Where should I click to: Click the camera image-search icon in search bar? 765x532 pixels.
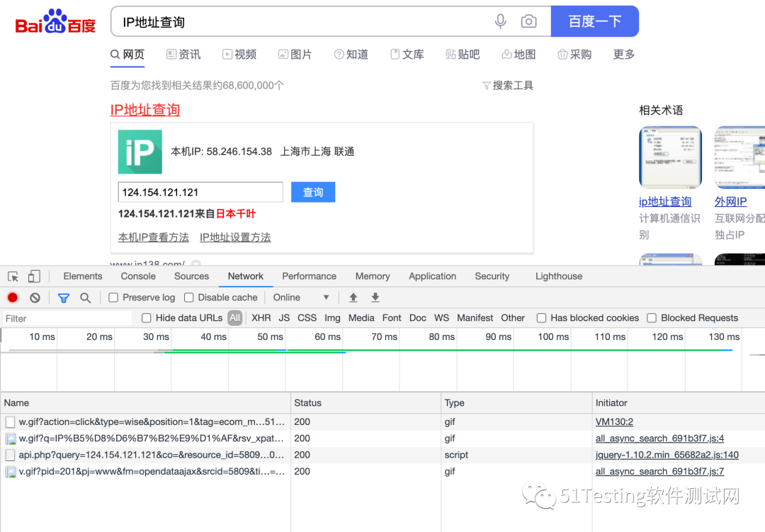(x=528, y=21)
